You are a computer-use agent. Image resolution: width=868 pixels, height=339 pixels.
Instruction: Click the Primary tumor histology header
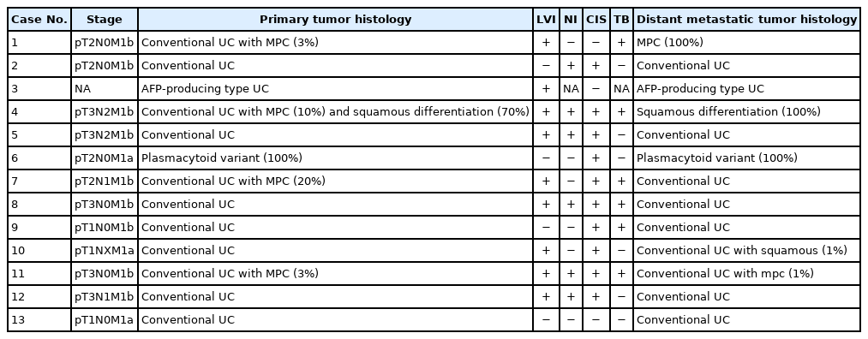[336, 20]
